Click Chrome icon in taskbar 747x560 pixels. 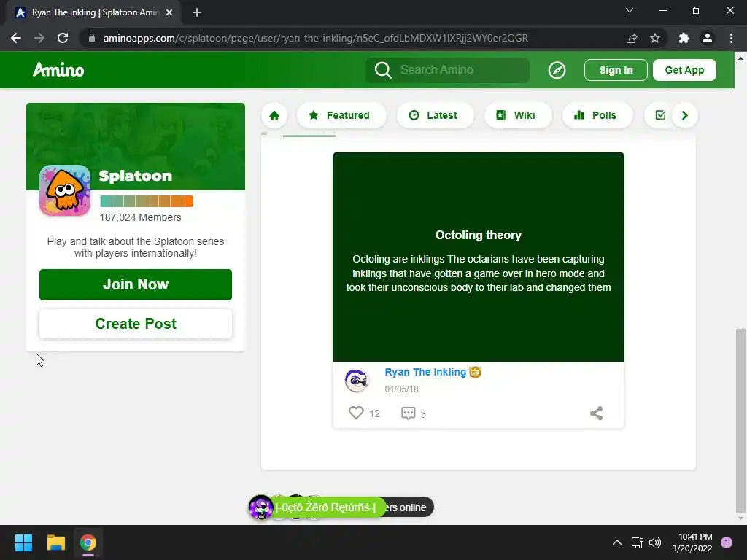tap(88, 542)
